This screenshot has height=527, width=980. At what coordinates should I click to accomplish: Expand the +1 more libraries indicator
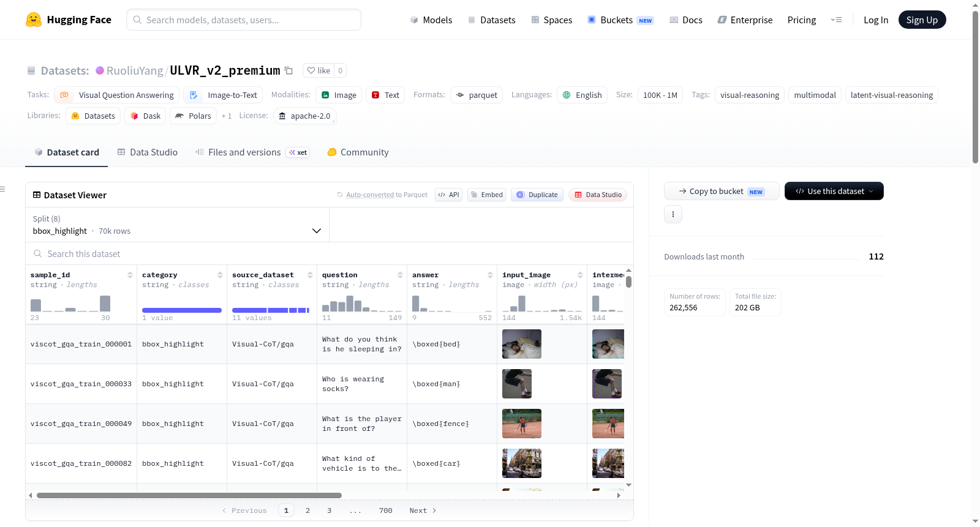click(x=227, y=116)
